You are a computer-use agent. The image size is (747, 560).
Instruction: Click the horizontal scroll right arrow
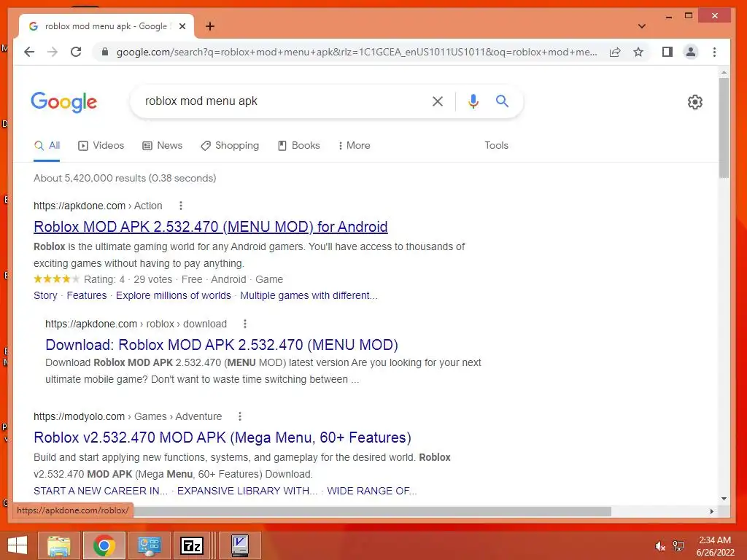coord(712,511)
